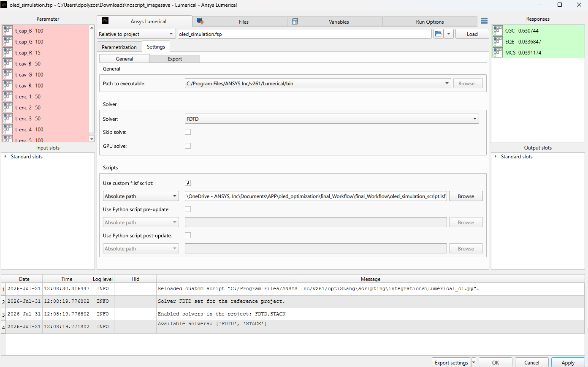The width and height of the screenshot is (588, 367).
Task: Expand Standard slots under Input slots
Action: coord(5,157)
